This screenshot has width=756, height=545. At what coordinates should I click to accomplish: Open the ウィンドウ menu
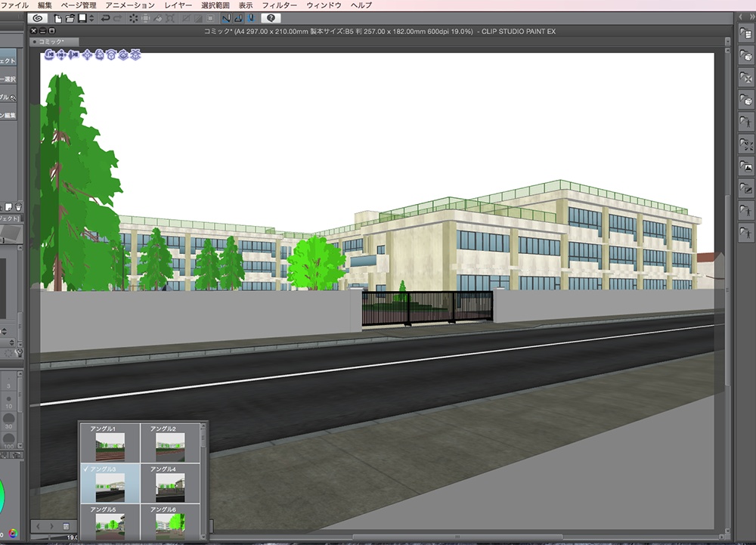click(324, 5)
